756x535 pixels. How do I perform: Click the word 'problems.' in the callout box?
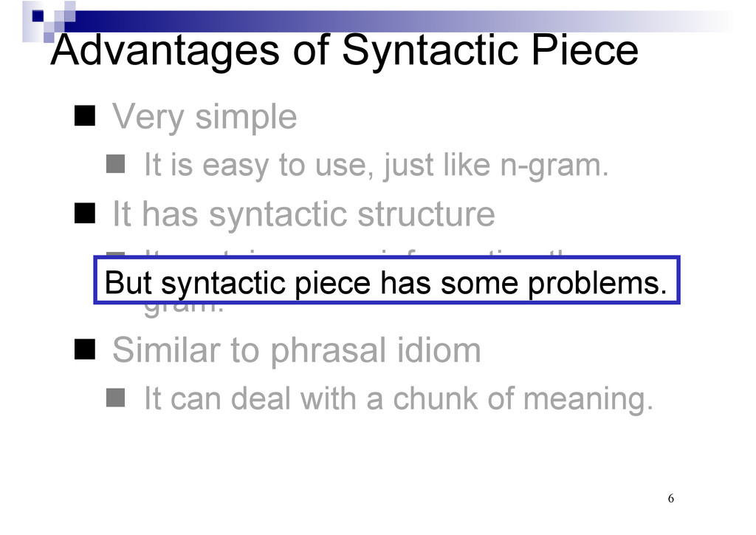click(x=597, y=284)
